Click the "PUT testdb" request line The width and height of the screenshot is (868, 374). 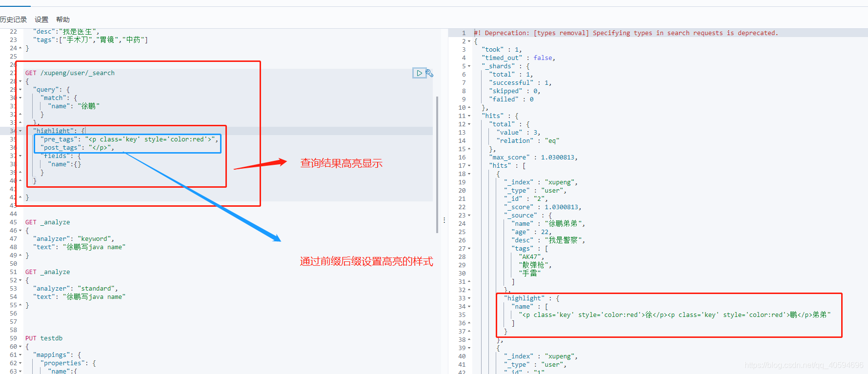point(44,338)
